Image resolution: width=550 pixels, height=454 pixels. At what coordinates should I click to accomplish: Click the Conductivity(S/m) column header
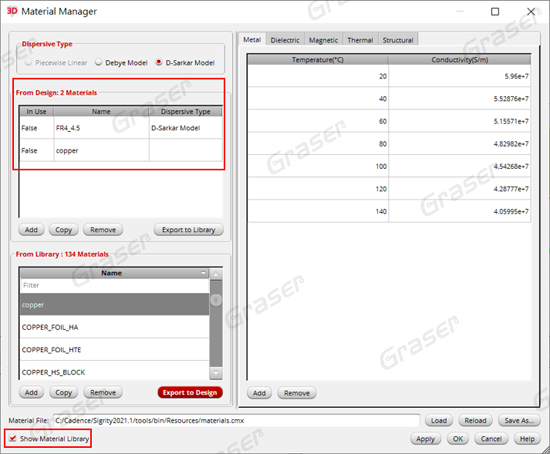tap(460, 60)
